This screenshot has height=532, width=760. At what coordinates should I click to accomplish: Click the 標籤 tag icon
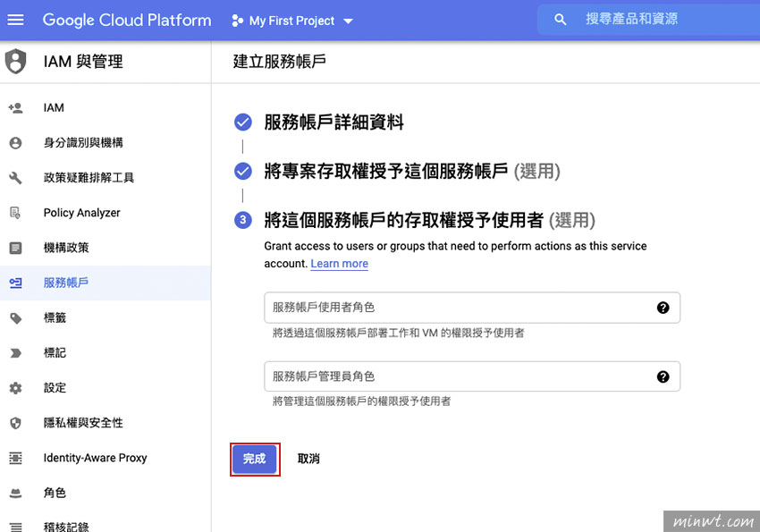pos(15,317)
